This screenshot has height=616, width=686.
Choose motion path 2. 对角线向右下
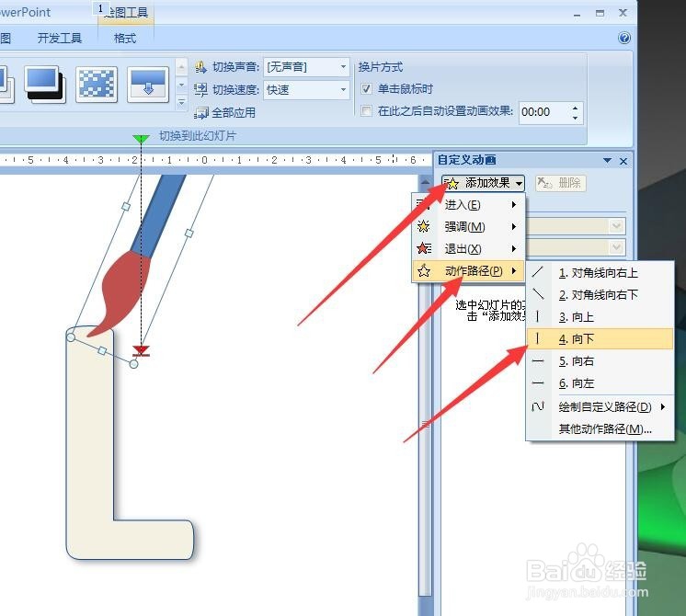pos(600,295)
